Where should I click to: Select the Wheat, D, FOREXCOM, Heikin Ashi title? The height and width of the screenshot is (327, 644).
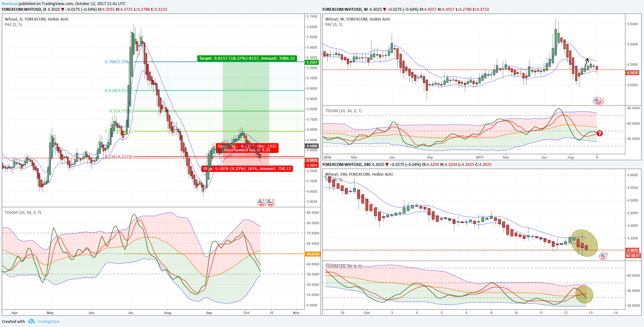pos(37,19)
